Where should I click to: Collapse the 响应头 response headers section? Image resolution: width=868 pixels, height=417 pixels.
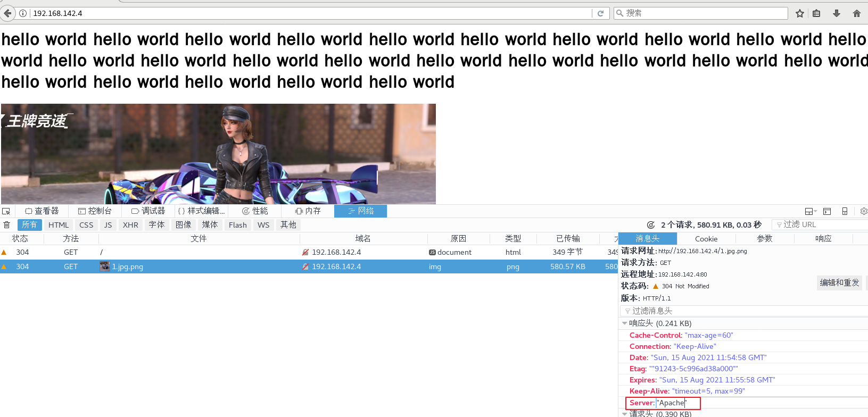coord(625,323)
